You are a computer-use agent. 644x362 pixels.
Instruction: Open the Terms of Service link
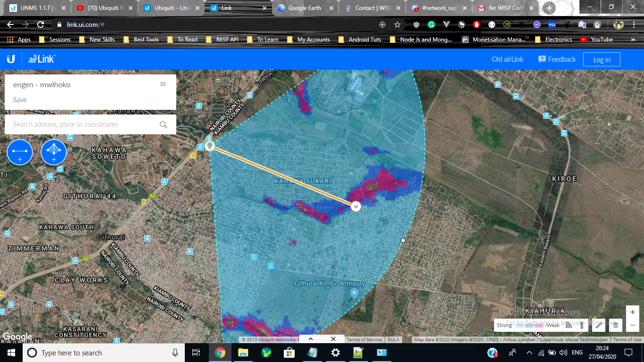point(364,340)
